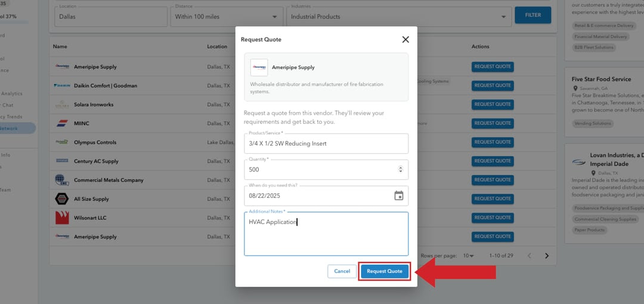Select Daikin Comfort | Goodman vendor name

click(x=106, y=86)
